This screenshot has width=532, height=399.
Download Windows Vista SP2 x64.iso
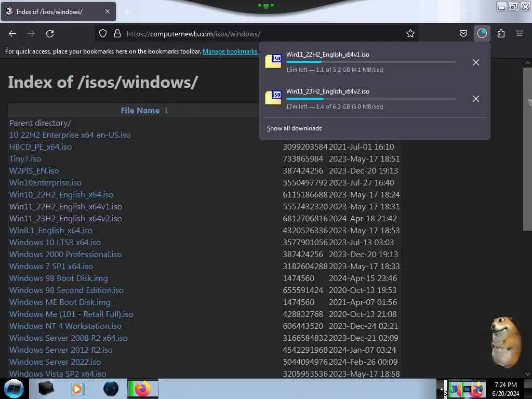click(x=58, y=374)
